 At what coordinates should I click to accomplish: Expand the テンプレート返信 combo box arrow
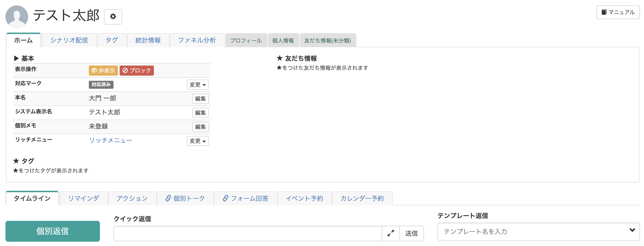tap(632, 230)
